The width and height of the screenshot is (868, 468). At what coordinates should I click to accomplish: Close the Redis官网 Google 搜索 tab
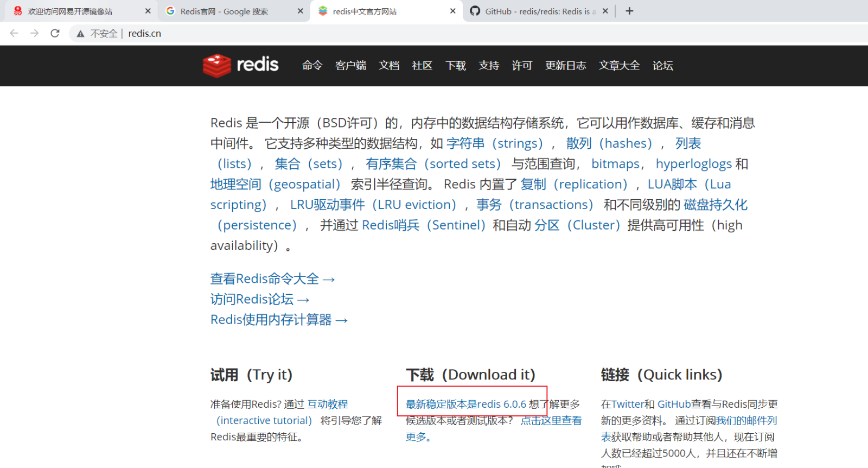click(x=300, y=11)
